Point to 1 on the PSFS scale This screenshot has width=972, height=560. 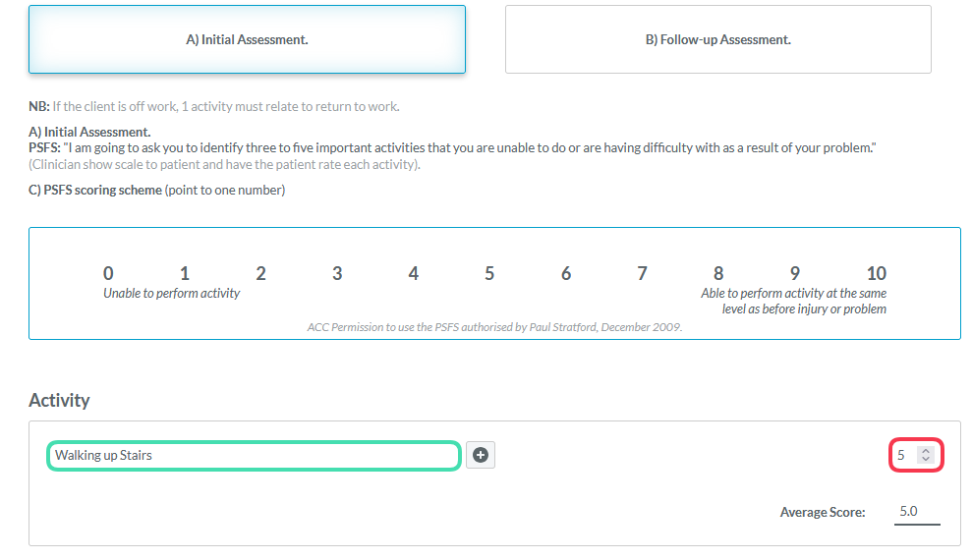(x=185, y=274)
